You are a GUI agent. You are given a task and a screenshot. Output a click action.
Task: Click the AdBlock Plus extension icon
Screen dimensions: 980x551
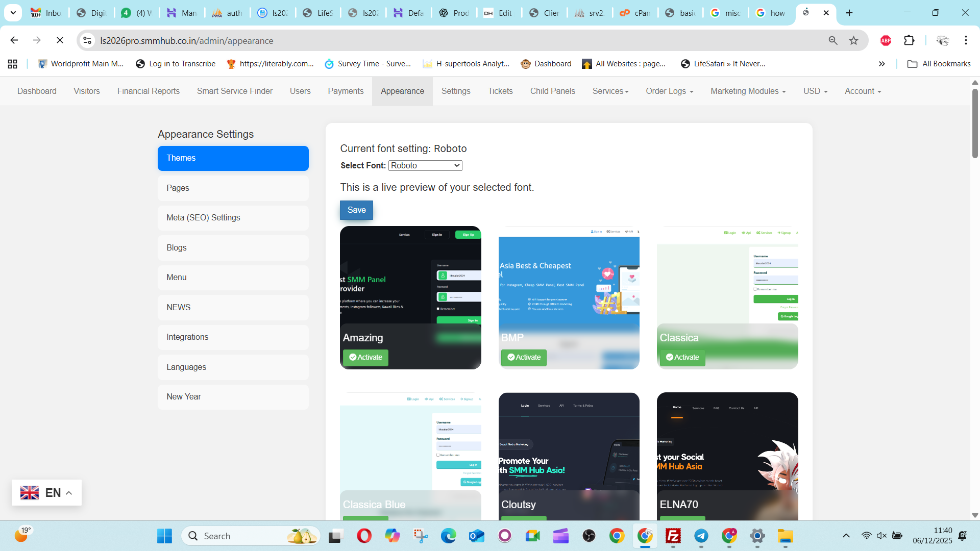[886, 41]
